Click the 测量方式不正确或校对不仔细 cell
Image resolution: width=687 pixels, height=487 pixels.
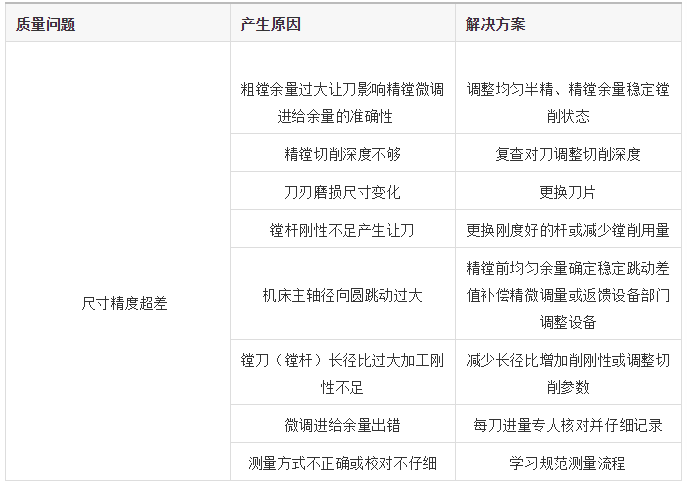click(x=342, y=463)
